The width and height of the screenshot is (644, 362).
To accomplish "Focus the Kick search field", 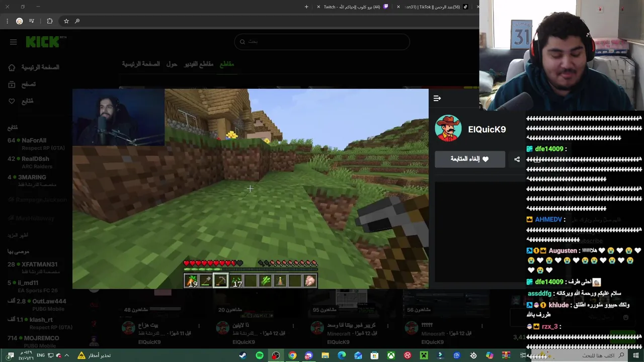I will (x=322, y=42).
